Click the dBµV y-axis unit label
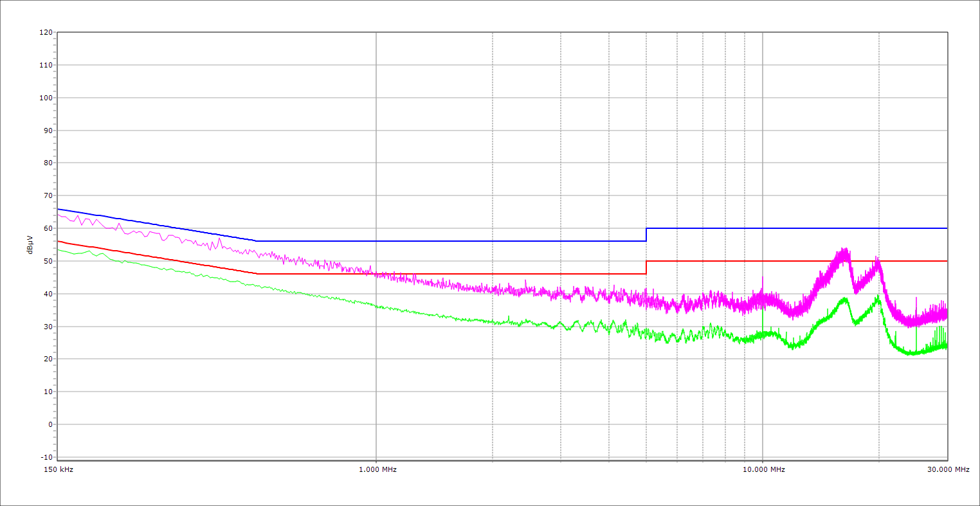Image resolution: width=980 pixels, height=506 pixels. [x=30, y=246]
